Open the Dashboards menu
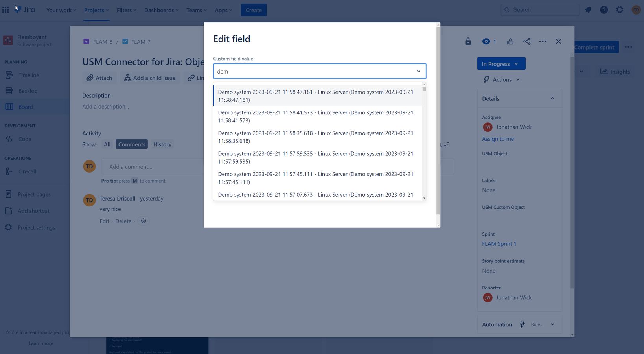Image resolution: width=644 pixels, height=354 pixels. coord(161,10)
